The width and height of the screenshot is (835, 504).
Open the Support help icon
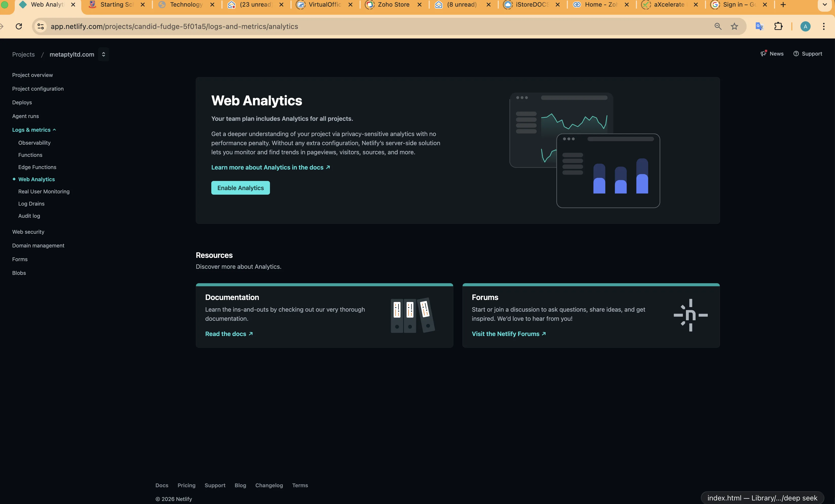[796, 54]
